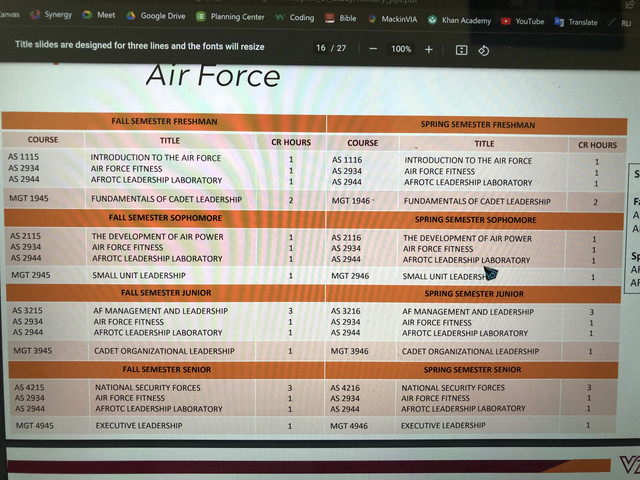Open the Bible bookmark
This screenshot has height=480, width=640.
coord(340,18)
